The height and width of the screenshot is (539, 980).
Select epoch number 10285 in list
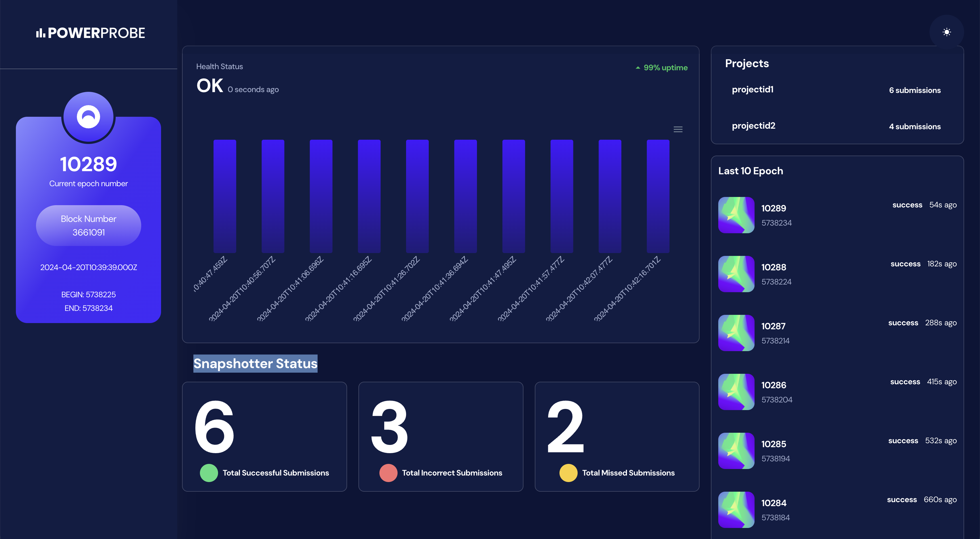774,444
